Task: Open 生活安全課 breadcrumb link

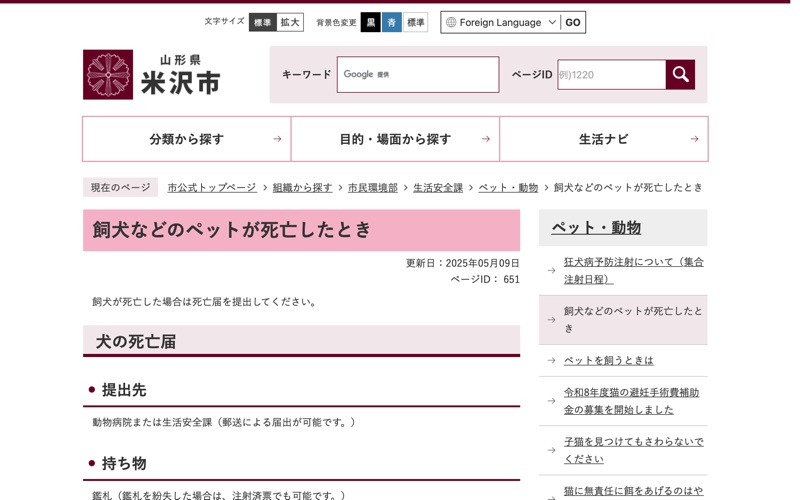Action: point(438,188)
